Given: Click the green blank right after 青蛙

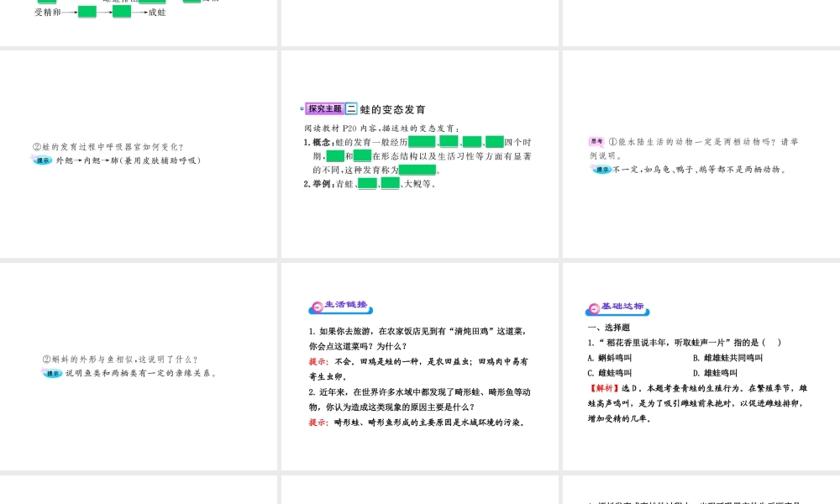Looking at the screenshot, I should [x=367, y=184].
